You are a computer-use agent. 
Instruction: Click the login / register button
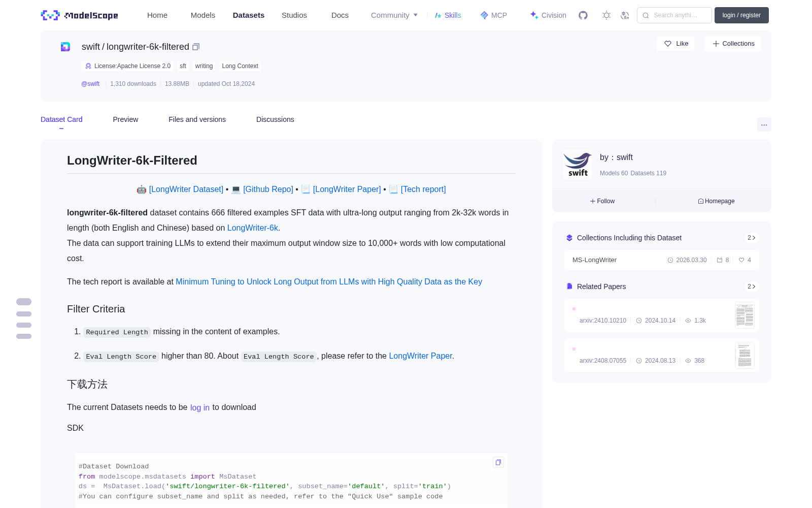point(741,15)
